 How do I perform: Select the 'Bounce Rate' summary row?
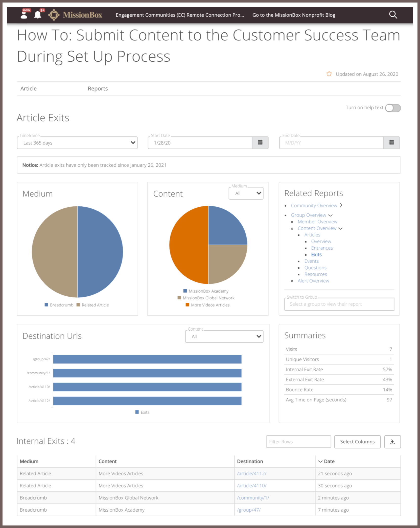click(x=339, y=390)
